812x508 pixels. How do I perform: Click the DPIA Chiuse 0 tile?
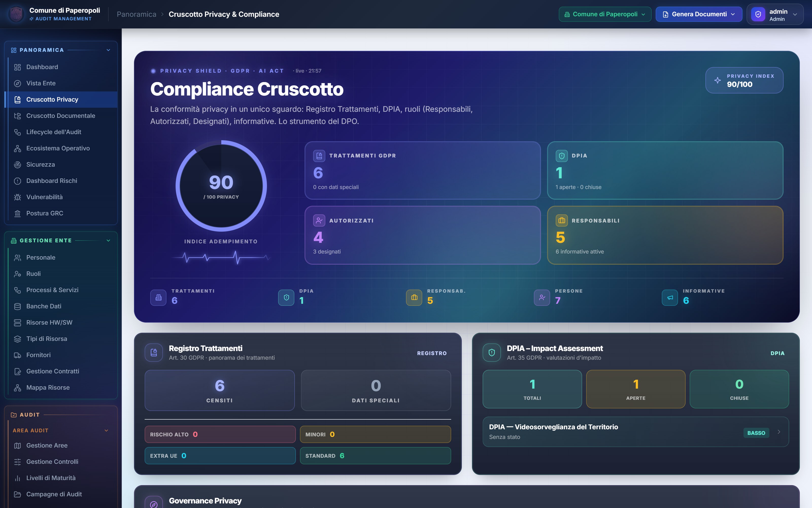[x=739, y=389]
